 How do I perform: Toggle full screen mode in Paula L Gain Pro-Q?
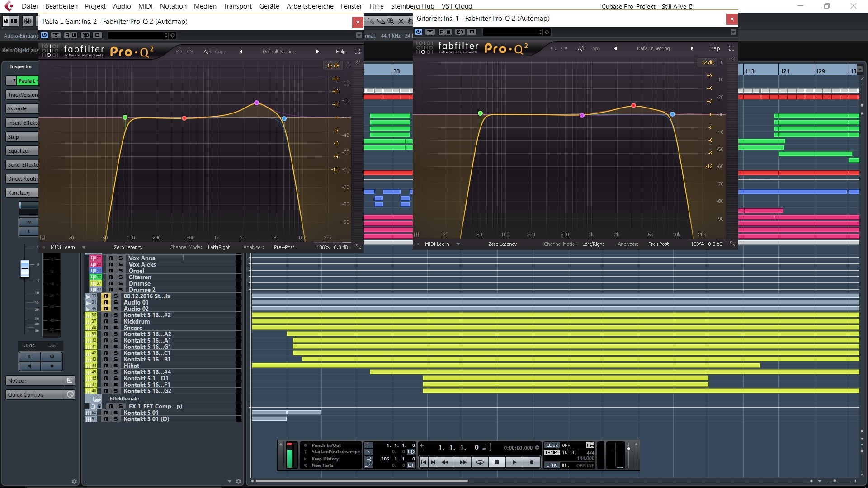[x=357, y=52]
